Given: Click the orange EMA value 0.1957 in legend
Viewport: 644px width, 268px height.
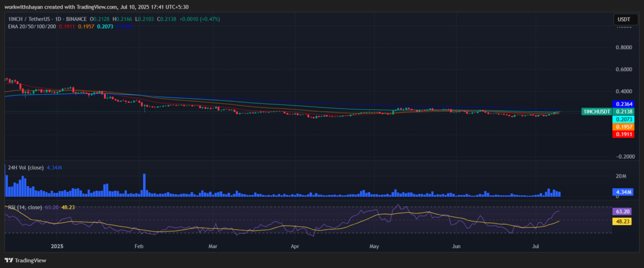Looking at the screenshot, I should coord(86,26).
